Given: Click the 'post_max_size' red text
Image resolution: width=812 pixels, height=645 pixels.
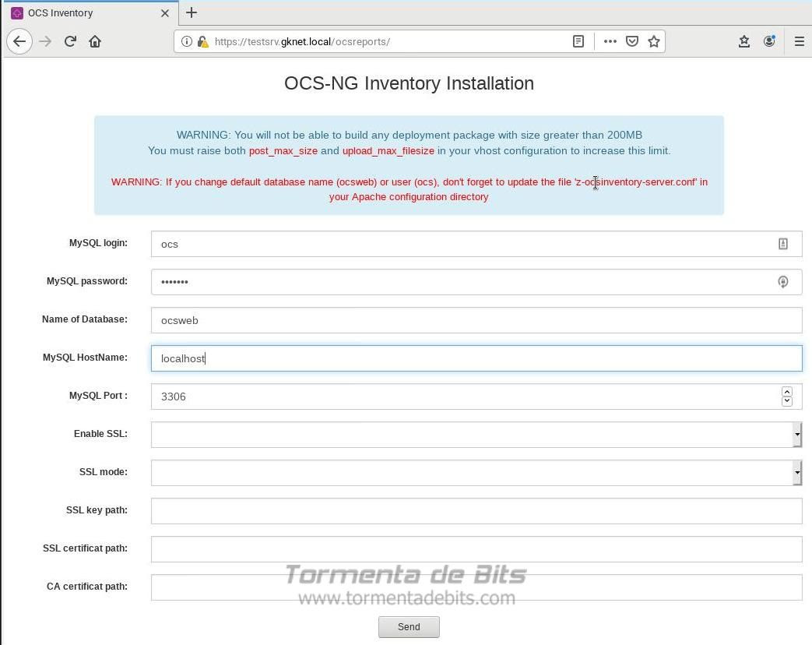Looking at the screenshot, I should pyautogui.click(x=283, y=151).
